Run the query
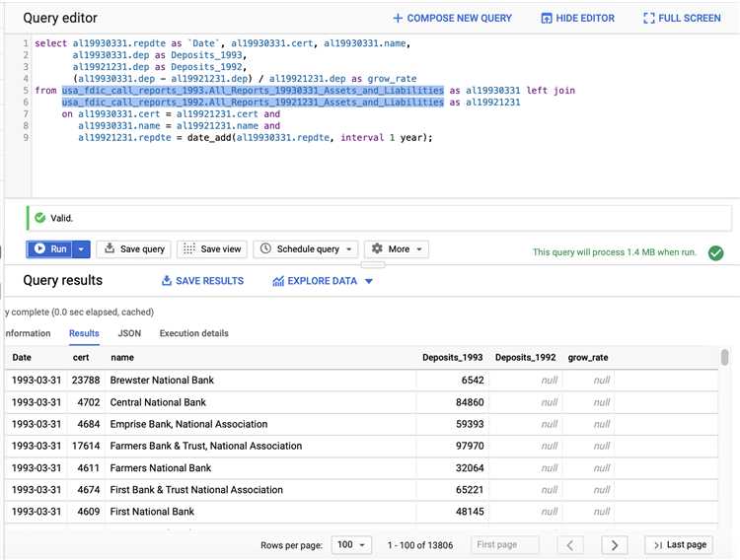The height and width of the screenshot is (560, 740). click(49, 248)
